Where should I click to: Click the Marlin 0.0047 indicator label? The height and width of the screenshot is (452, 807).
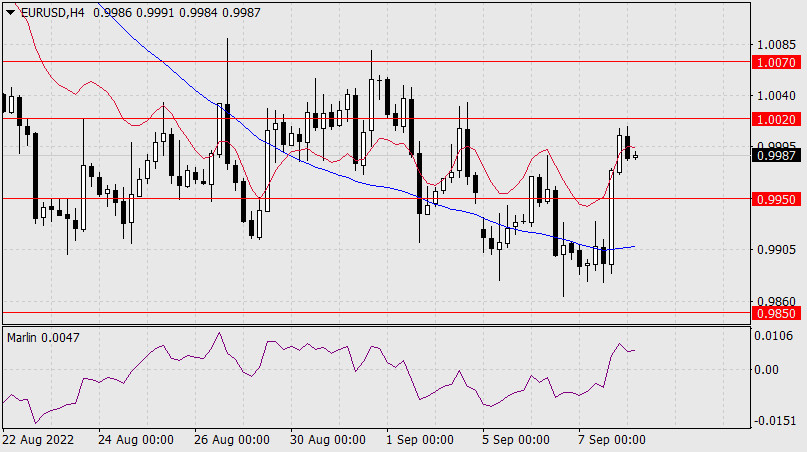coord(43,338)
